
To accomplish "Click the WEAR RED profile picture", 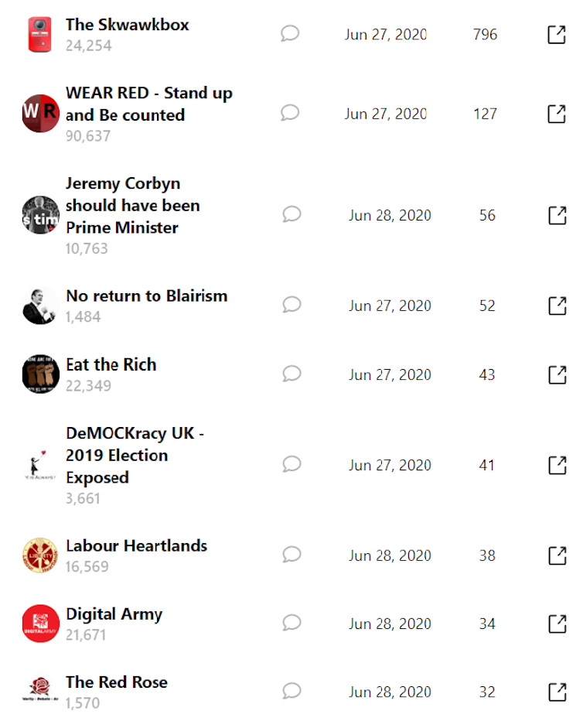I will point(40,114).
